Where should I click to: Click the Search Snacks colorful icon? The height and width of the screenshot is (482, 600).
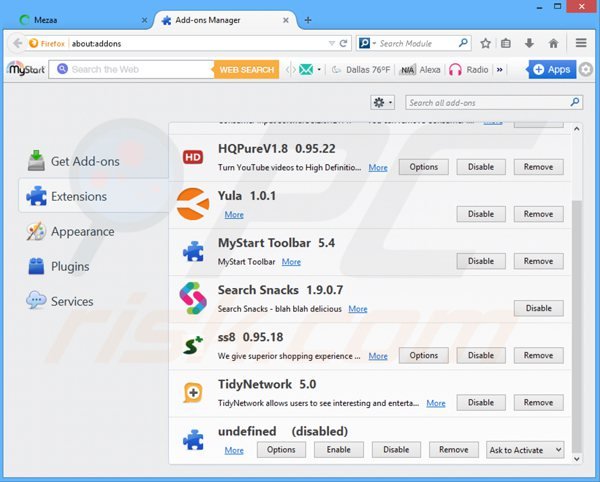[x=193, y=298]
